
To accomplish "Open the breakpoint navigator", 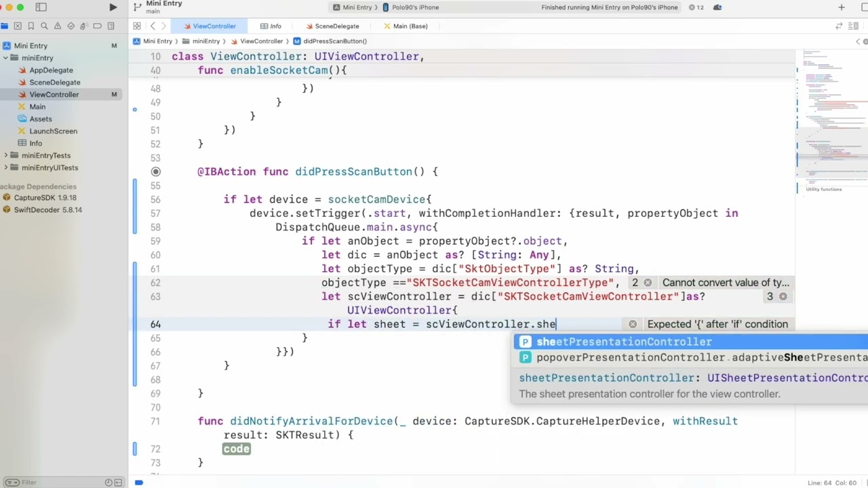I will [97, 26].
